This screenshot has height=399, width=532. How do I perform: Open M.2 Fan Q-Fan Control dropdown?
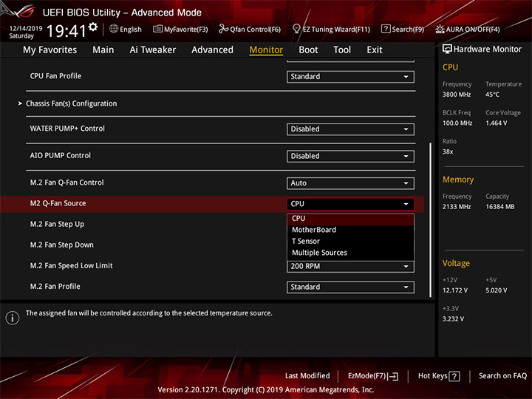coord(350,183)
